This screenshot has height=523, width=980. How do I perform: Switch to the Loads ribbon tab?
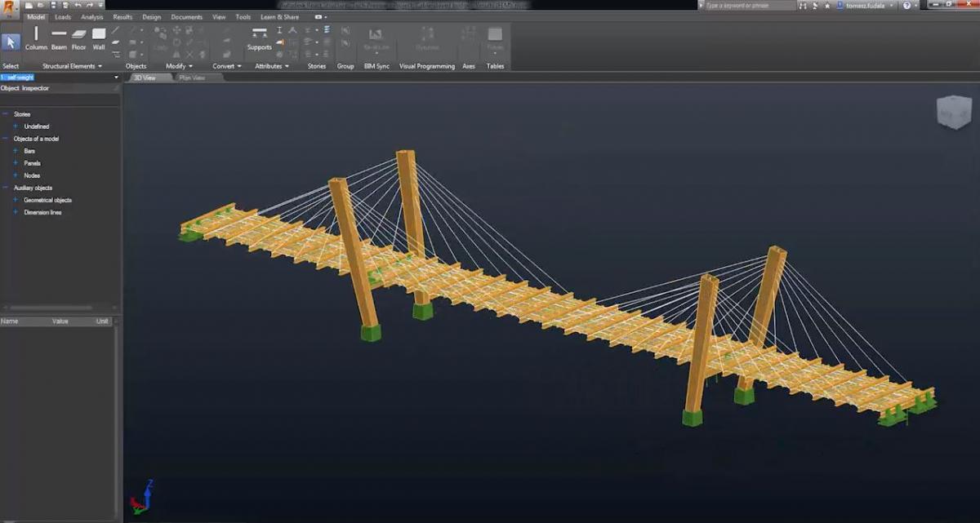point(63,16)
